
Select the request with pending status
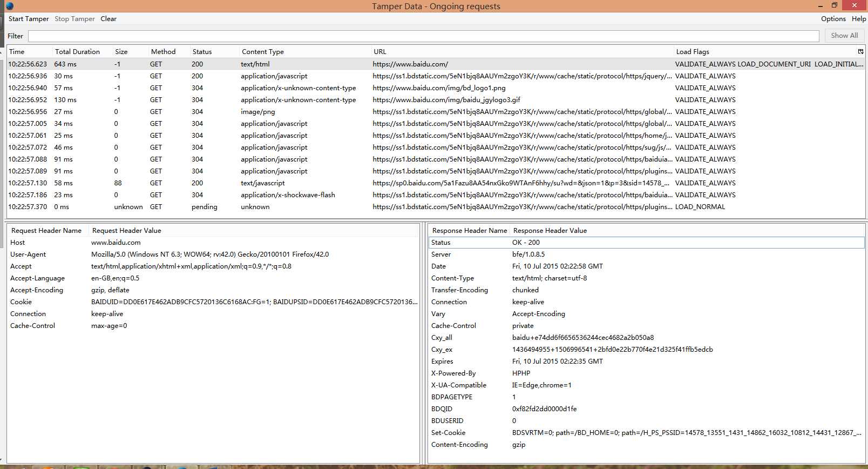coord(436,207)
